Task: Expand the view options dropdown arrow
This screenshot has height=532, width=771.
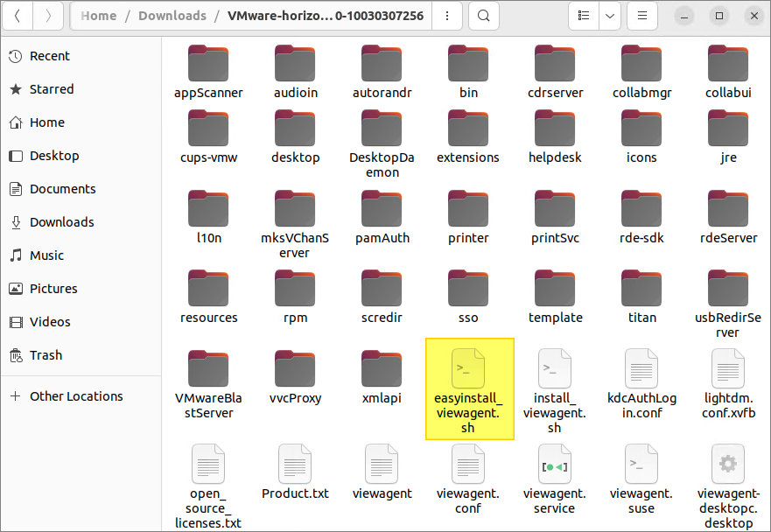Action: pyautogui.click(x=609, y=16)
